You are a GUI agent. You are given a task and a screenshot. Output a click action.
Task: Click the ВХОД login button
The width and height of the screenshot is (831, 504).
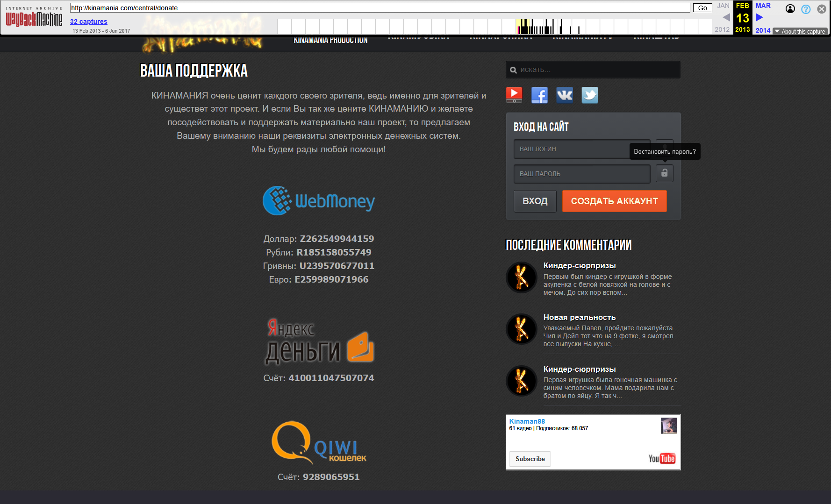pos(535,201)
